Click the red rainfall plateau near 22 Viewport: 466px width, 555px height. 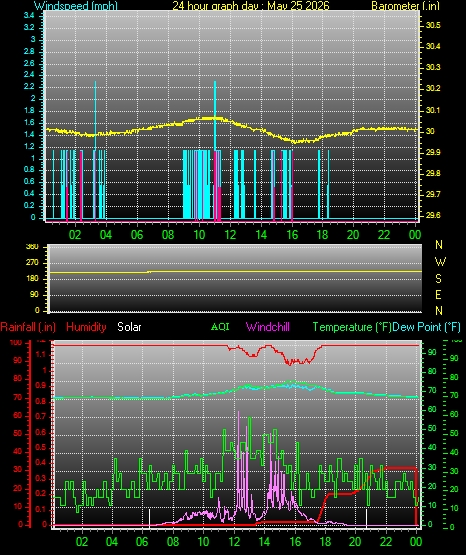(x=400, y=468)
